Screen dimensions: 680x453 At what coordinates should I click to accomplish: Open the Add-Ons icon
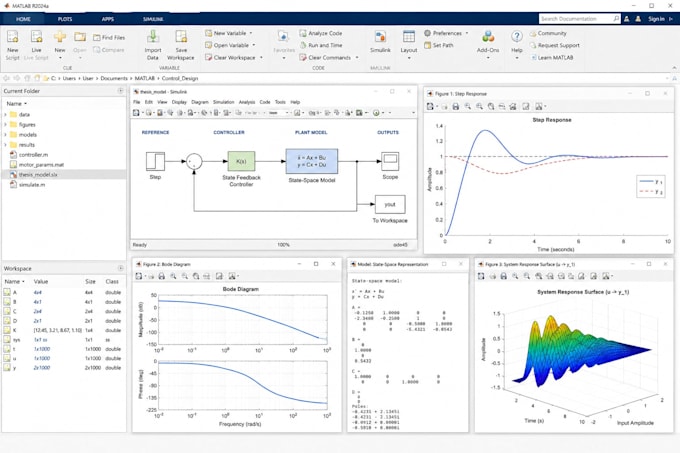(x=488, y=38)
